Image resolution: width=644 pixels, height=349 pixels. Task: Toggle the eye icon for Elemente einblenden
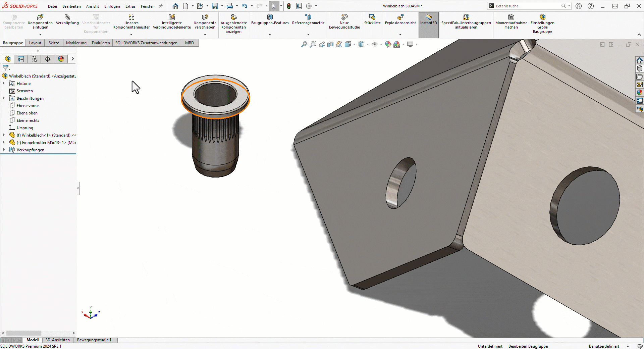coord(375,44)
